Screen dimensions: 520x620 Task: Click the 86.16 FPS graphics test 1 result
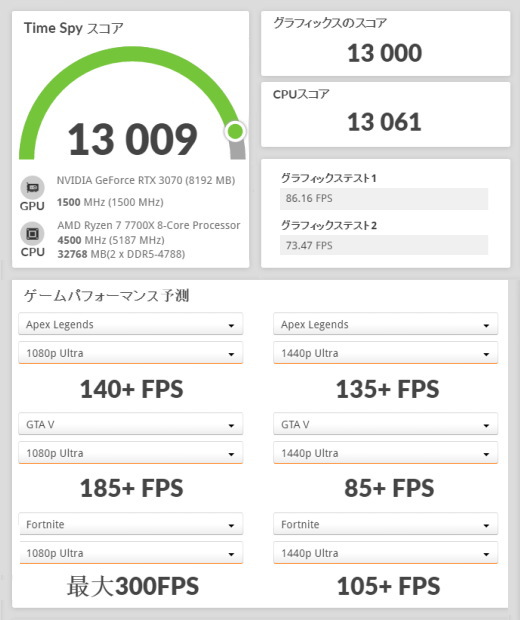384,198
